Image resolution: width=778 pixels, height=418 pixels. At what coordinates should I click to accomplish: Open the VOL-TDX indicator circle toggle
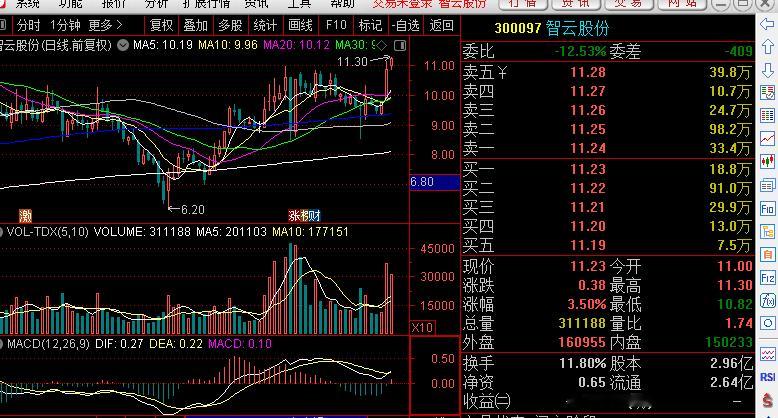click(x=1, y=232)
